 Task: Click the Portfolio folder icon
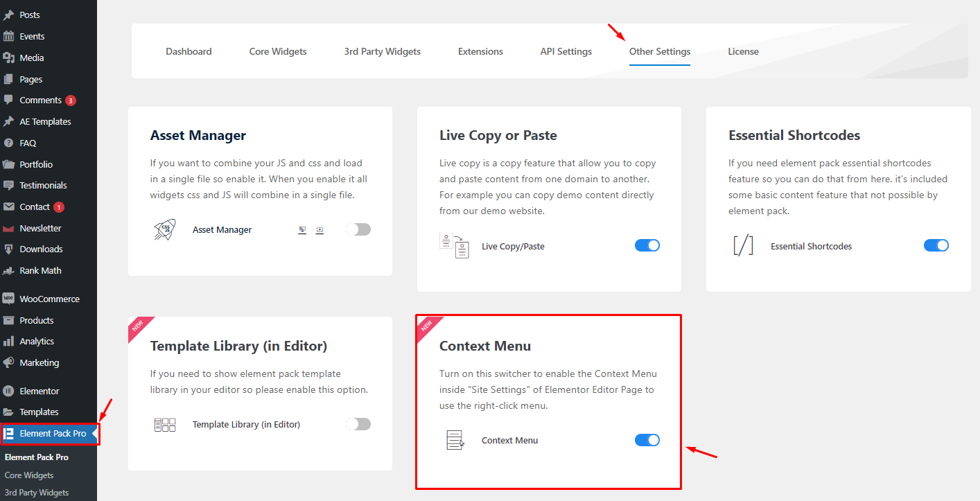(8, 164)
